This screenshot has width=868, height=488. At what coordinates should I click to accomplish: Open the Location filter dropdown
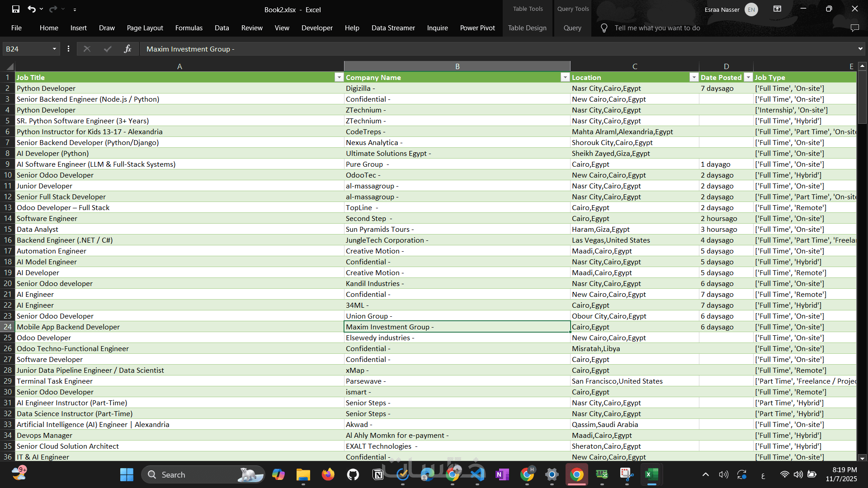tap(693, 78)
